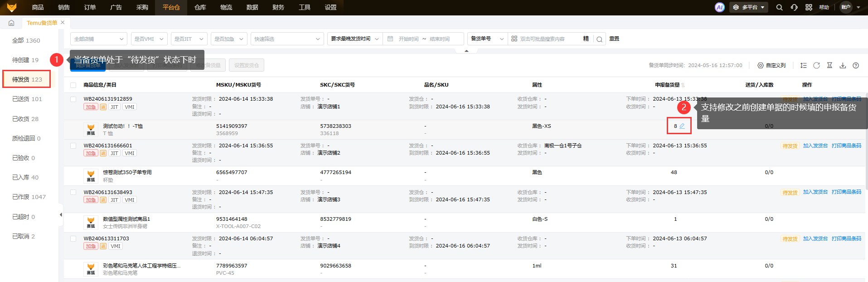
Task: Click 重置 to reset filters
Action: click(x=614, y=39)
